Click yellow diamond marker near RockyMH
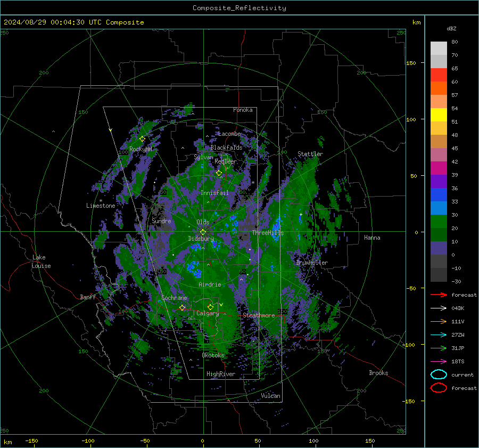Image resolution: width=479 pixels, height=448 pixels. [x=142, y=139]
